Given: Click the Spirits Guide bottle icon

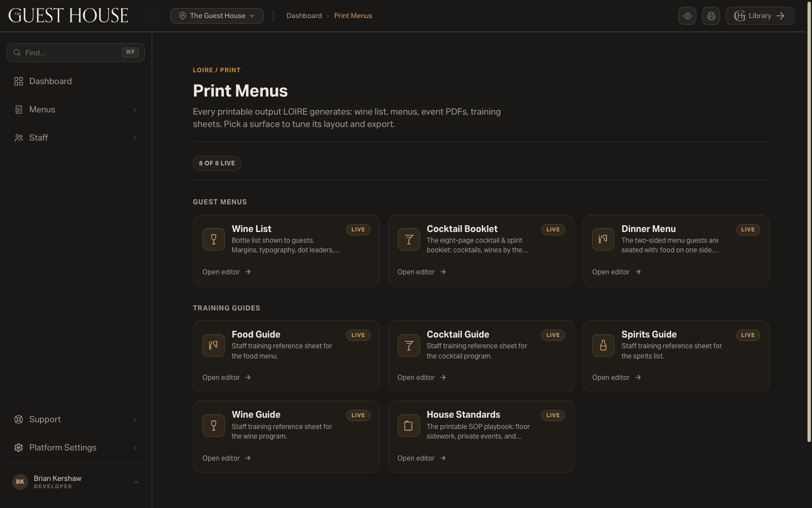Looking at the screenshot, I should (x=603, y=345).
